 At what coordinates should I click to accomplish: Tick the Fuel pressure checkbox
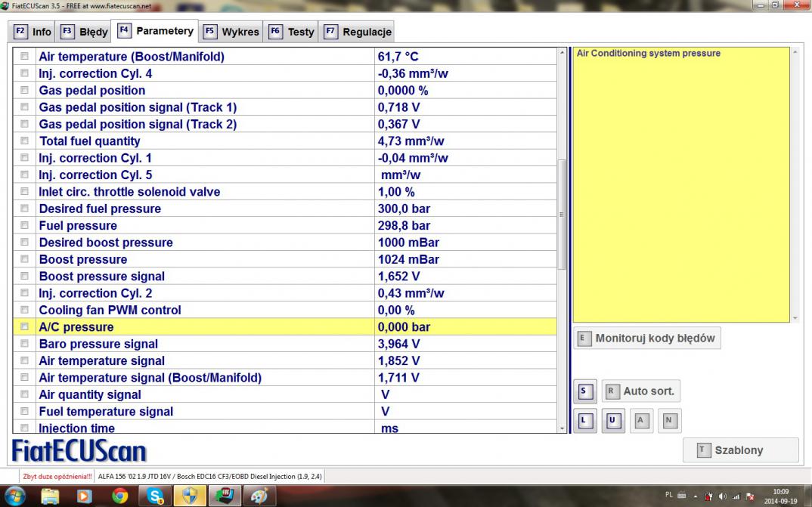(x=24, y=225)
